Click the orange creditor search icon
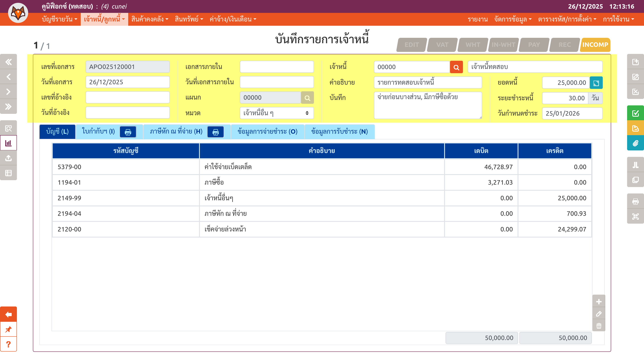644x362 pixels. [x=456, y=67]
